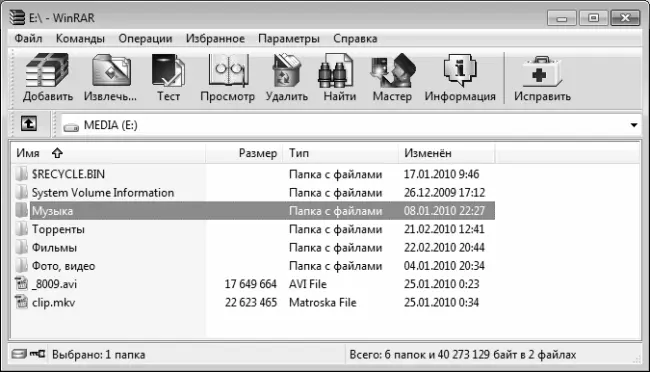Expand the MEDIA (E:) path dropdown arrow

coord(633,125)
